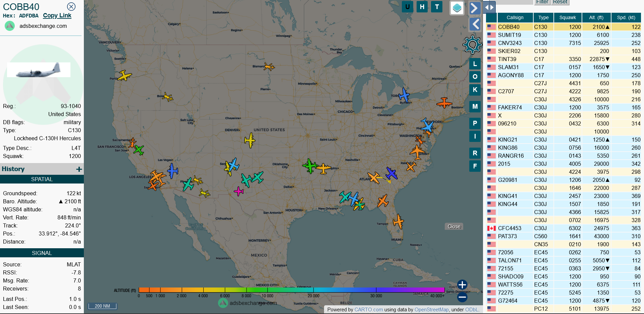Sort table by Squawk column
This screenshot has height=314, width=644.
click(x=568, y=17)
